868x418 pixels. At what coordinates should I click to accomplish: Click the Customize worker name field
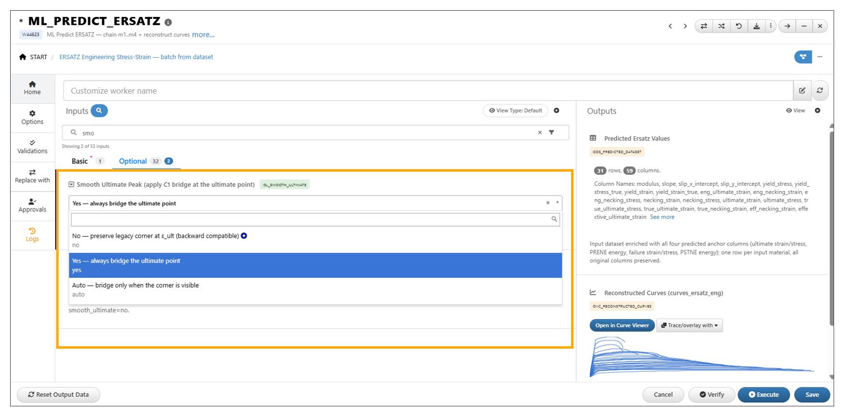(x=428, y=91)
